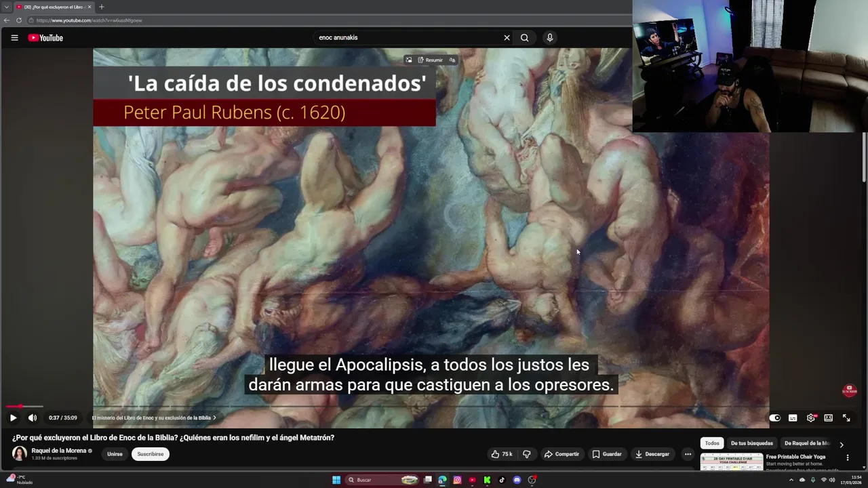Click the Unirse button
The width and height of the screenshot is (868, 488).
pos(115,454)
